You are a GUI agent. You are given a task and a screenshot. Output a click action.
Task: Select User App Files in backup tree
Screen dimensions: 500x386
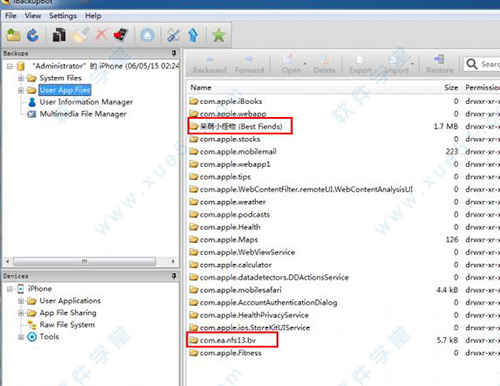pos(65,90)
